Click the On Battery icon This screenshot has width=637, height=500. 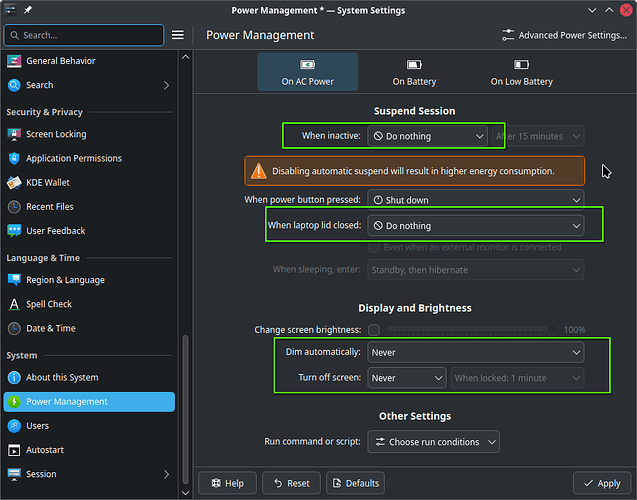click(x=414, y=65)
